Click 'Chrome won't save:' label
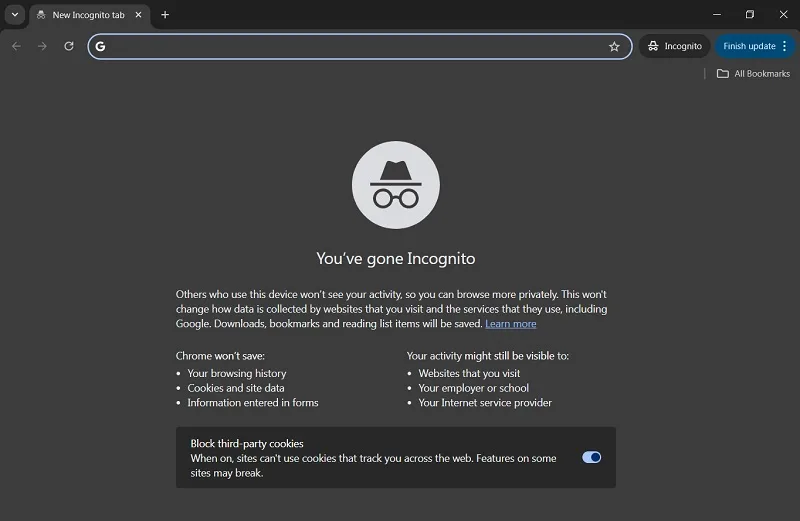Image resolution: width=800 pixels, height=521 pixels. (220, 356)
